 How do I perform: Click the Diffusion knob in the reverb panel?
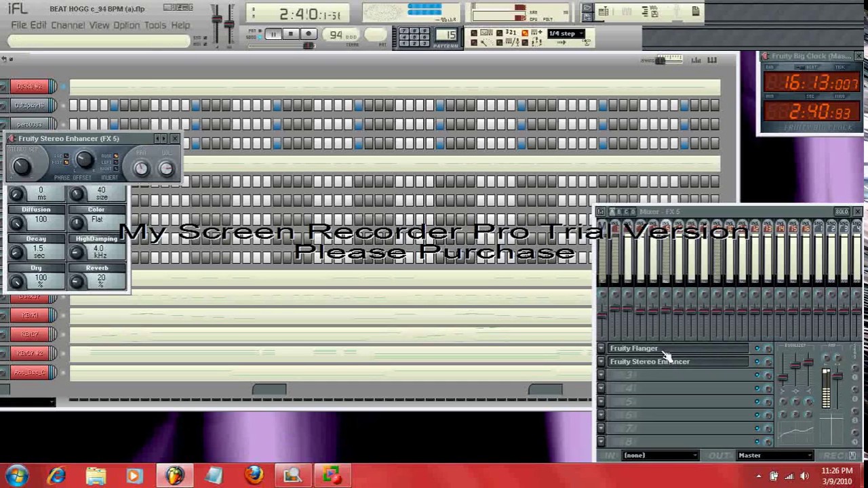pyautogui.click(x=17, y=224)
